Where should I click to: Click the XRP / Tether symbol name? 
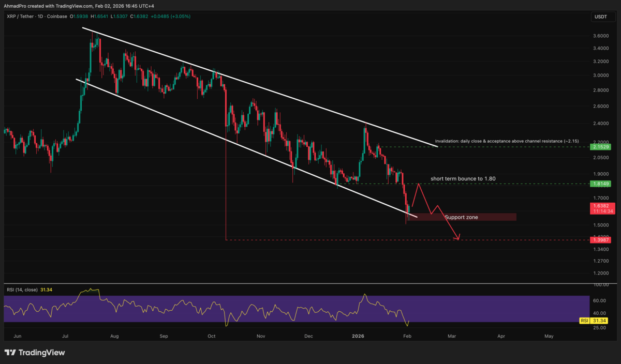[21, 17]
